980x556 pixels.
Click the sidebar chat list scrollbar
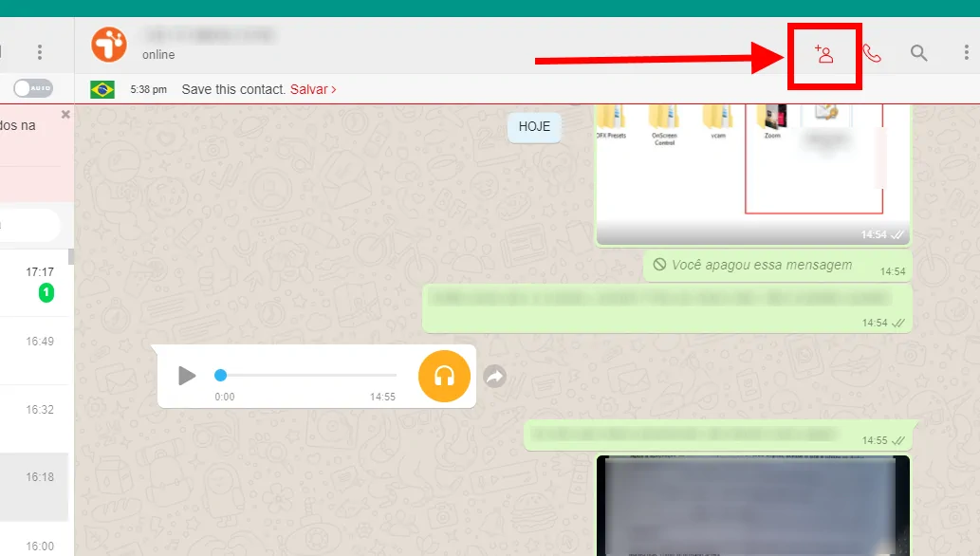click(x=71, y=256)
